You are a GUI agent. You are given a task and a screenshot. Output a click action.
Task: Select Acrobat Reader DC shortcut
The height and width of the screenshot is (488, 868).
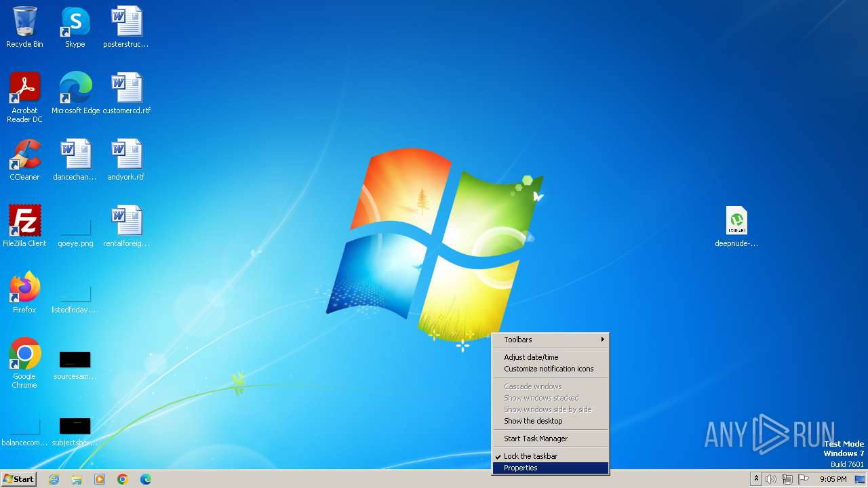24,97
